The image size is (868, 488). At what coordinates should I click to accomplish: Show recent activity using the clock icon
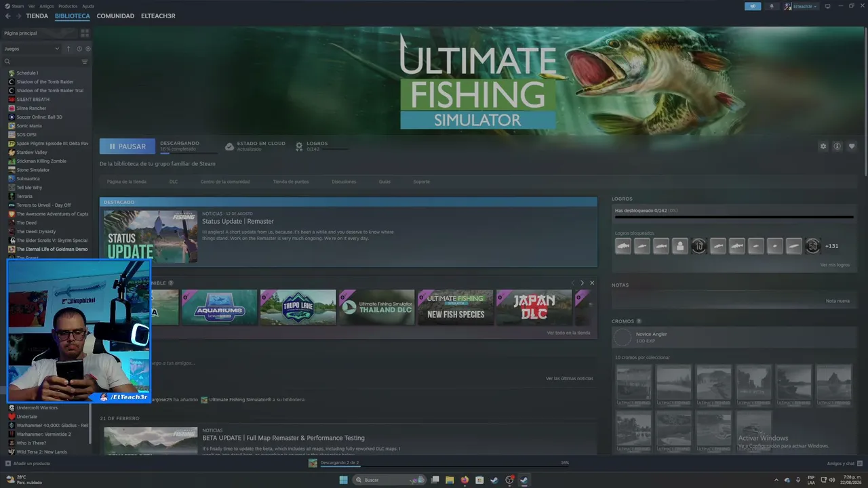(79, 49)
